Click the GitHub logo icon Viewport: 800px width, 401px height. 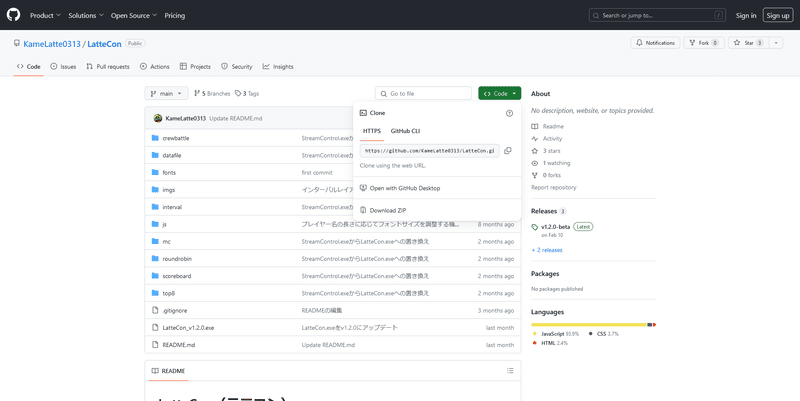point(13,15)
